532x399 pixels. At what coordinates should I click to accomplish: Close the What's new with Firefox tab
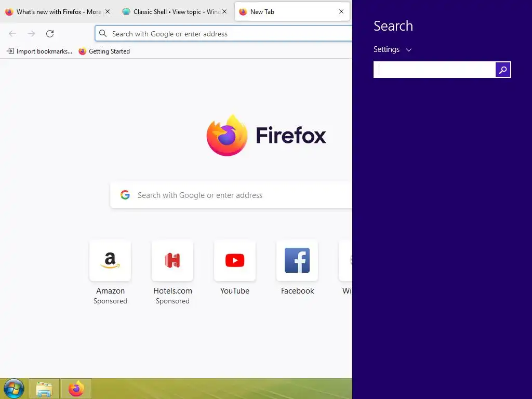(108, 11)
